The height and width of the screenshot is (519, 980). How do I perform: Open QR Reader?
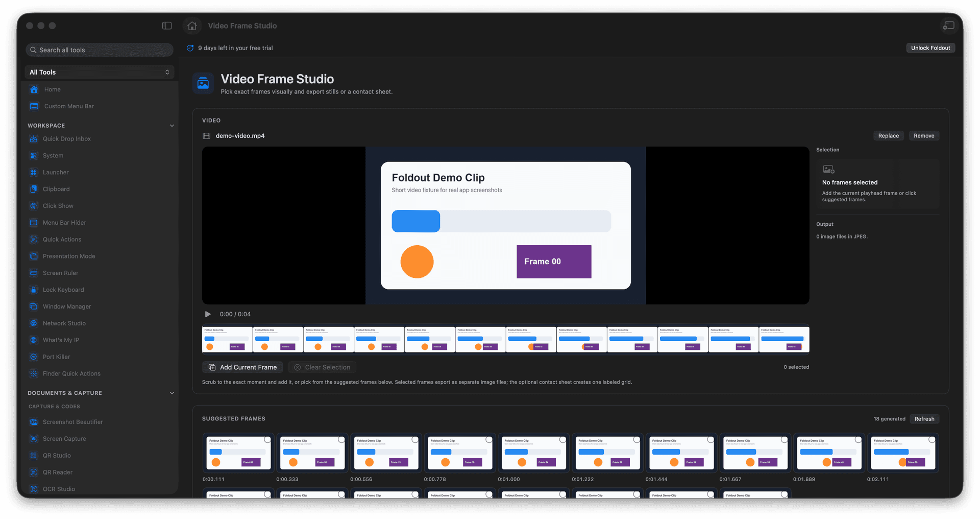(100, 473)
